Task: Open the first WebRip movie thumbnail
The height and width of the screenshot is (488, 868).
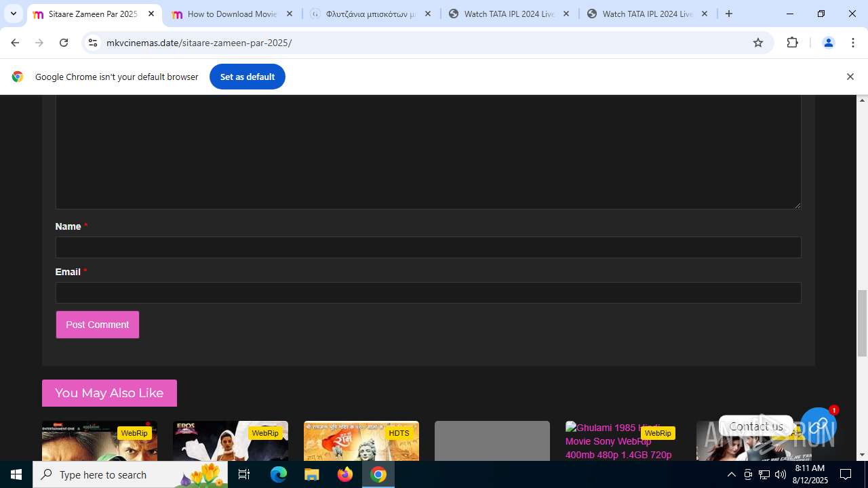Action: [100, 441]
